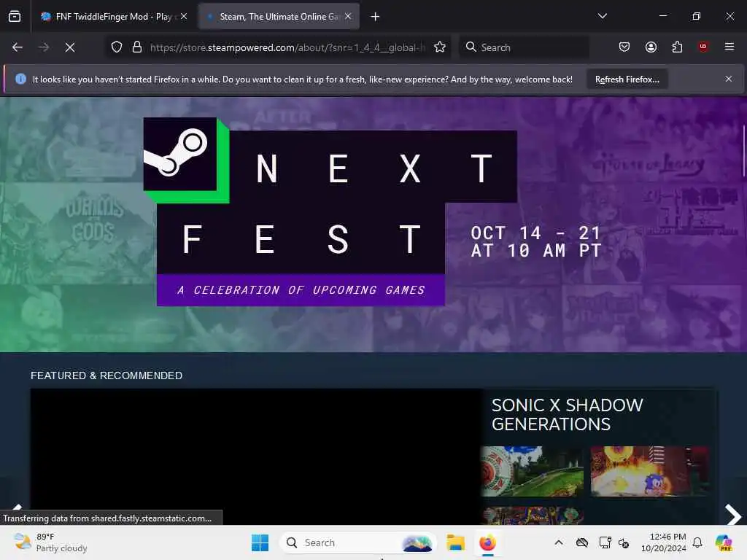Go back one page
Image resolution: width=747 pixels, height=560 pixels.
[18, 47]
